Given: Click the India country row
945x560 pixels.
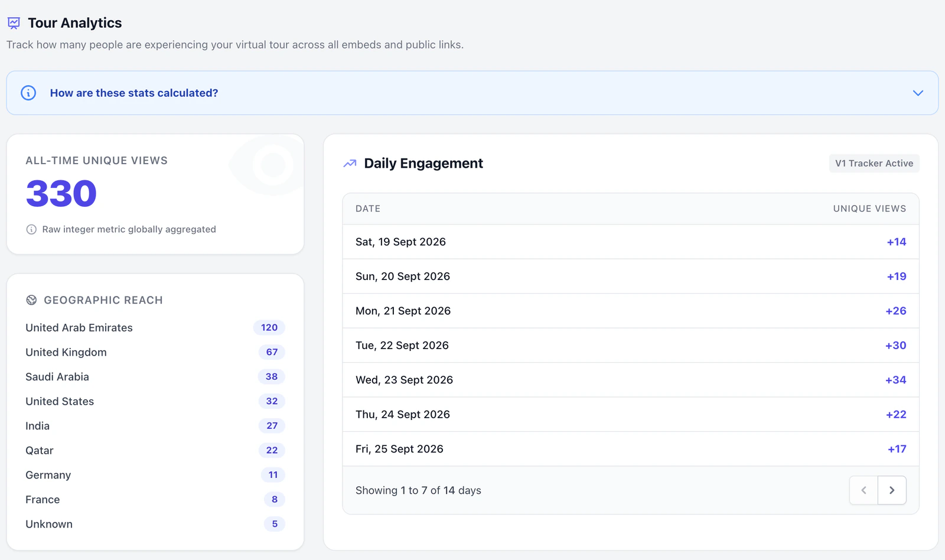Looking at the screenshot, I should (155, 426).
